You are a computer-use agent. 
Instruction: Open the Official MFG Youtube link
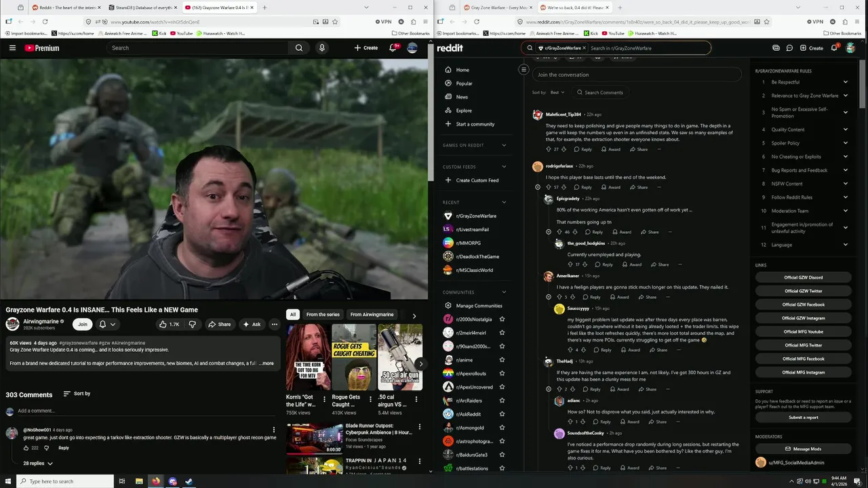point(804,331)
